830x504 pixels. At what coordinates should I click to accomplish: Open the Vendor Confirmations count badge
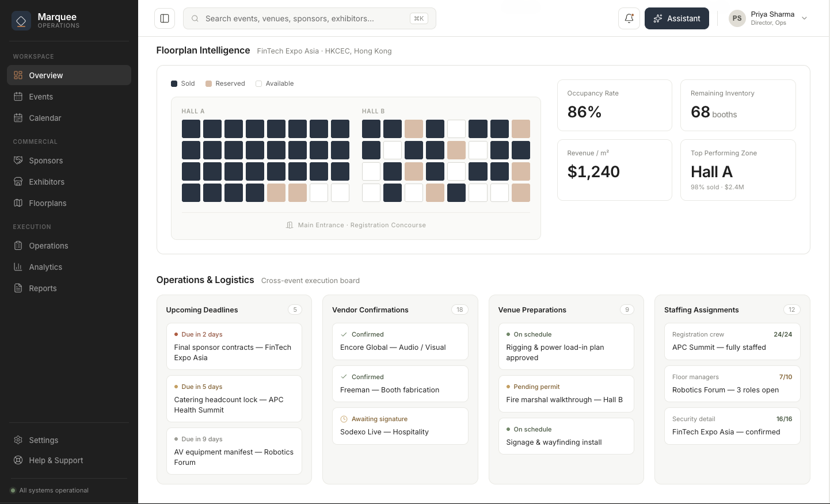click(x=460, y=310)
